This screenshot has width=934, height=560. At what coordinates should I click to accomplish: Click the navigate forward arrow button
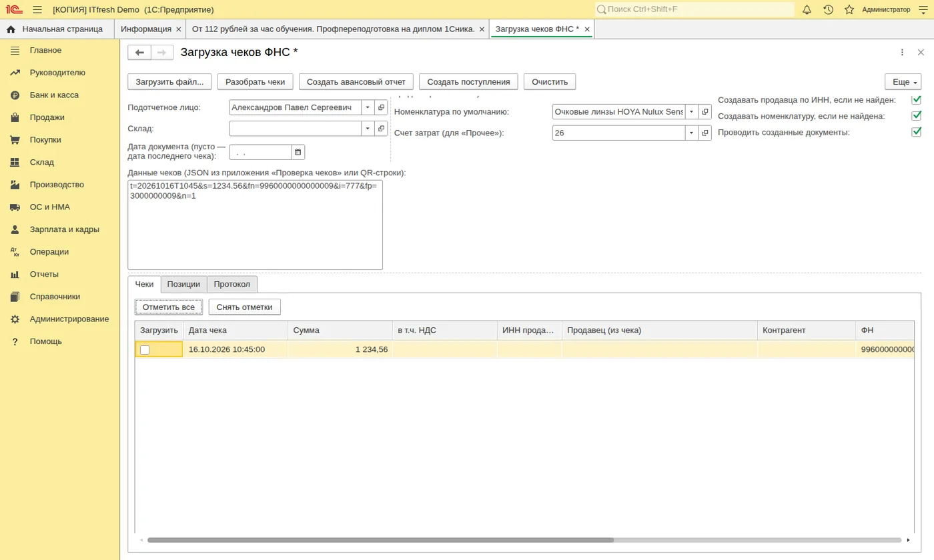[x=162, y=53]
